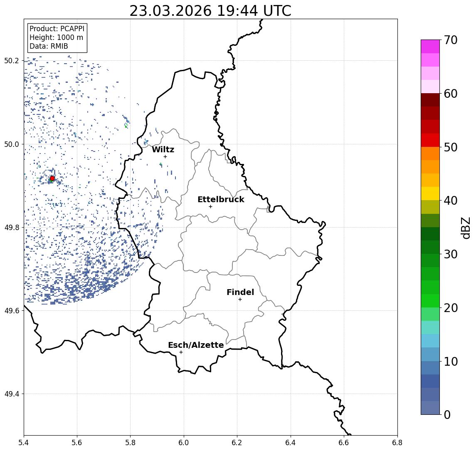Click the Ettelbruck station label
The width and height of the screenshot is (476, 451).
click(x=221, y=199)
